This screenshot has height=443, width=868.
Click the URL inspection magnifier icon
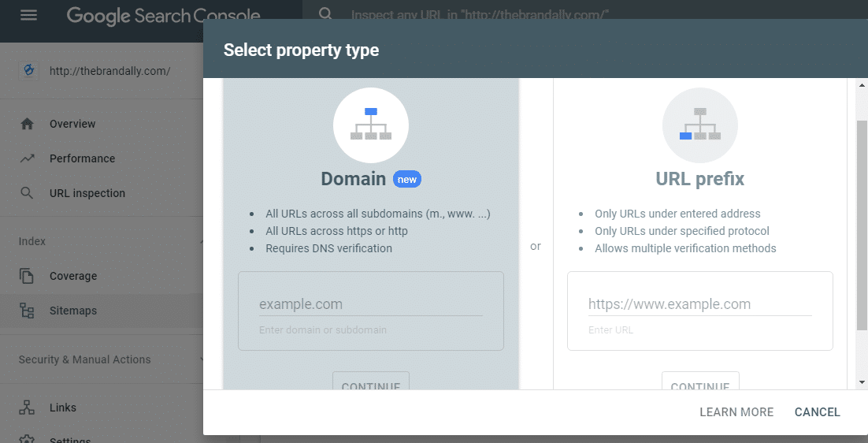point(27,193)
